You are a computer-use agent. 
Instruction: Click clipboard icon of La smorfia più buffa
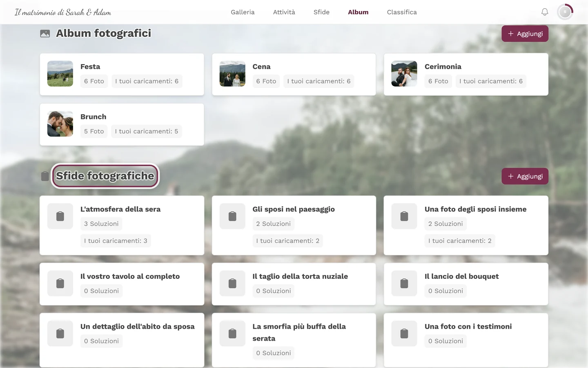click(x=232, y=333)
